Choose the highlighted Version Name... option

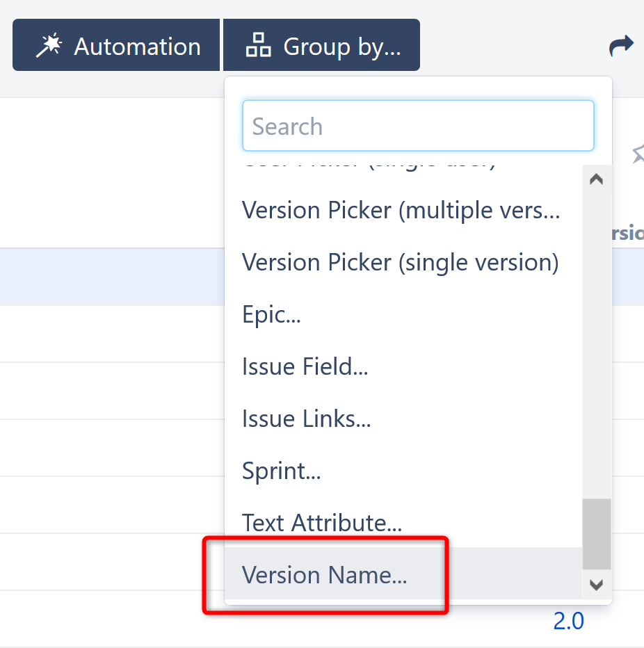point(324,575)
